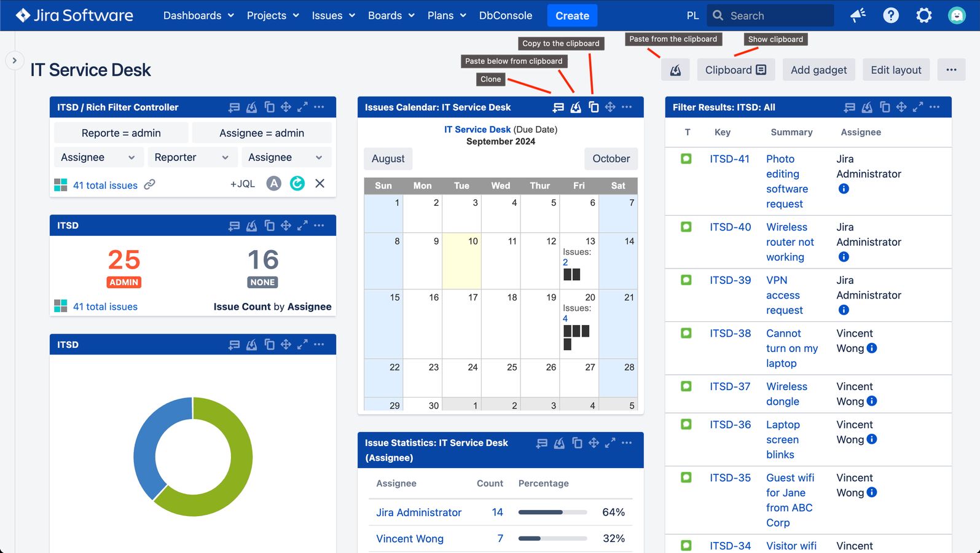Paste below Issue Statistics gadget from clipboard
This screenshot has width=980, height=553.
[559, 443]
